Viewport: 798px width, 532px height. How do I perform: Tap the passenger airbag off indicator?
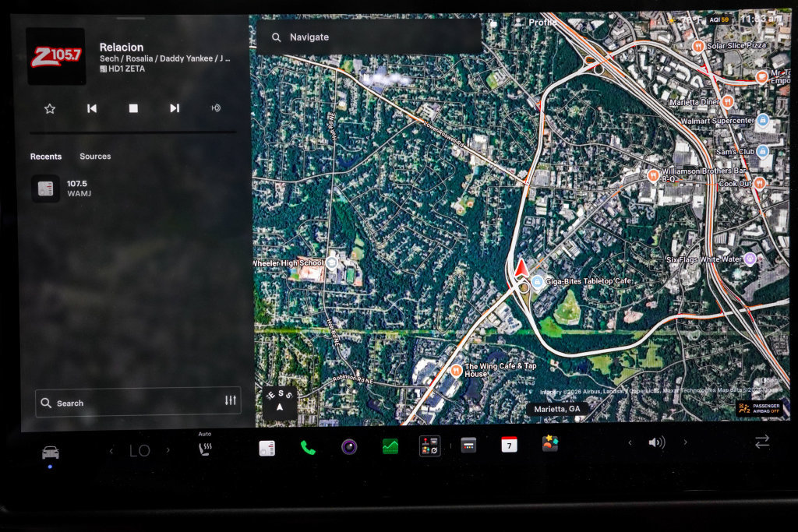pyautogui.click(x=759, y=408)
